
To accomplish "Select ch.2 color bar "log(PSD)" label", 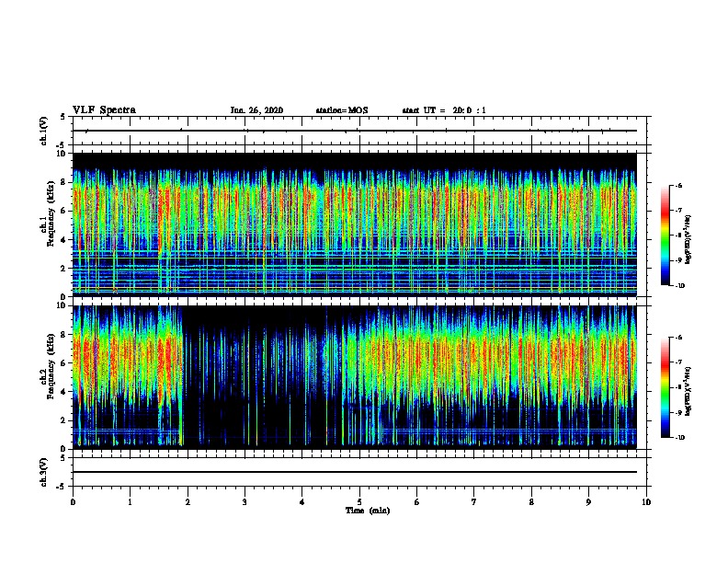I will click(x=688, y=392).
